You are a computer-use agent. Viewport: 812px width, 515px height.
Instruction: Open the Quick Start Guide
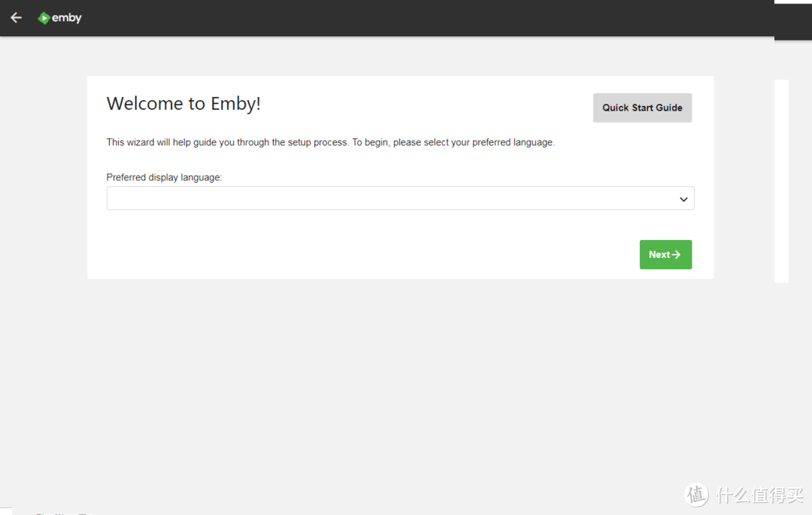[642, 108]
